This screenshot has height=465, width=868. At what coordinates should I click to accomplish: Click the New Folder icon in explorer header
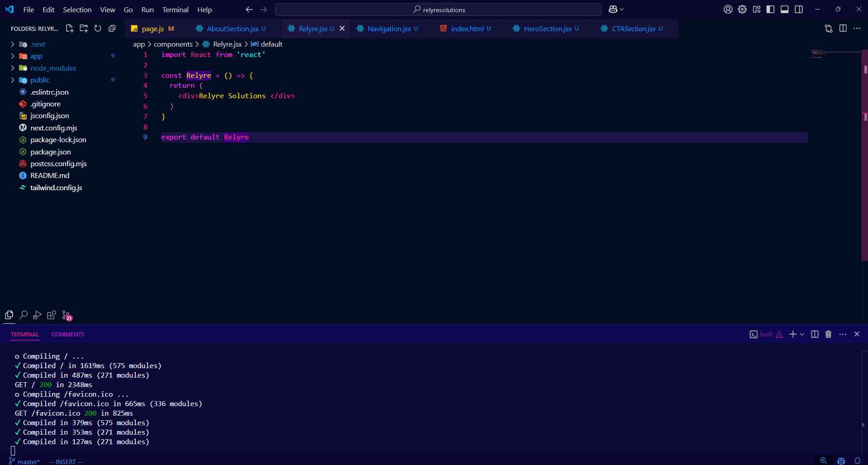point(84,29)
